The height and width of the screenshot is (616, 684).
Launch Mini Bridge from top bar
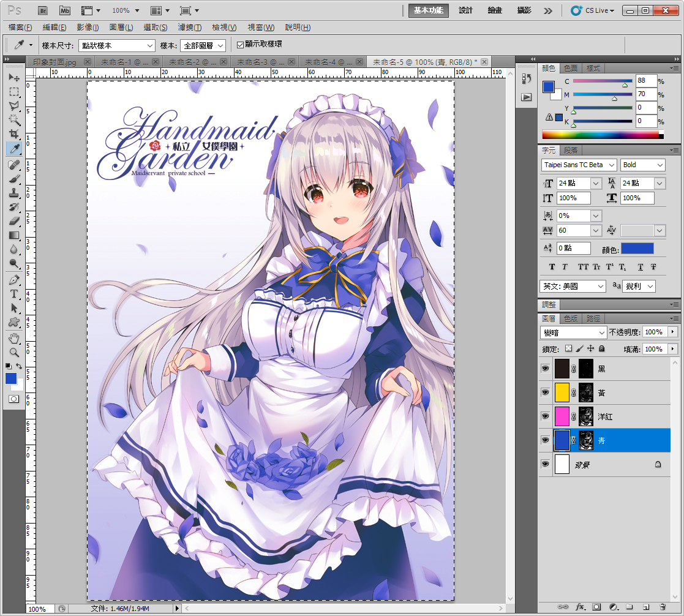64,11
